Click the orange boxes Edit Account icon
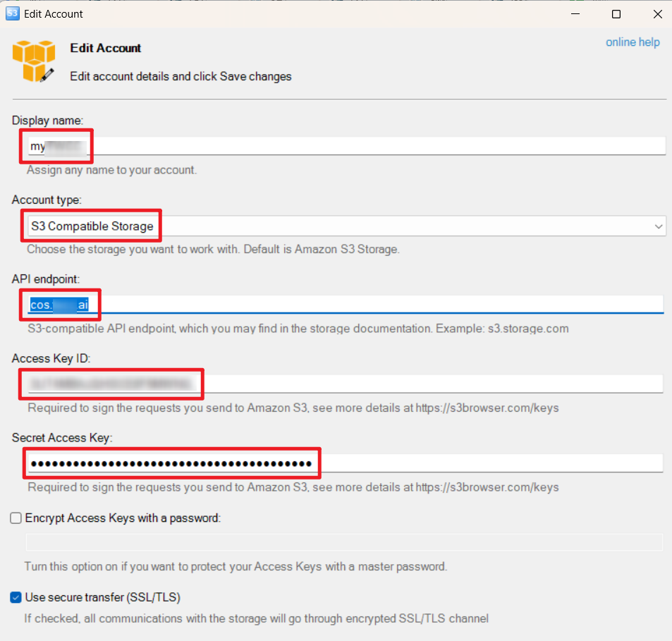This screenshot has height=641, width=672. 33,61
